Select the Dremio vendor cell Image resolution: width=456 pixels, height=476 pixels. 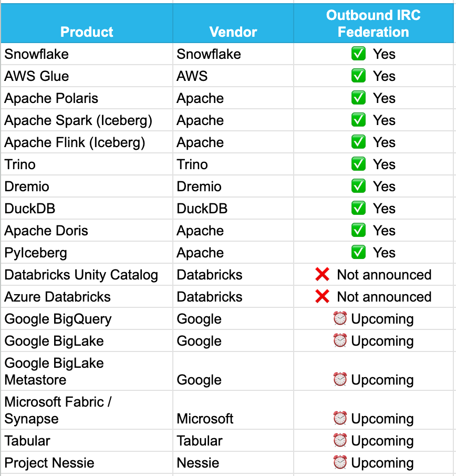199,187
